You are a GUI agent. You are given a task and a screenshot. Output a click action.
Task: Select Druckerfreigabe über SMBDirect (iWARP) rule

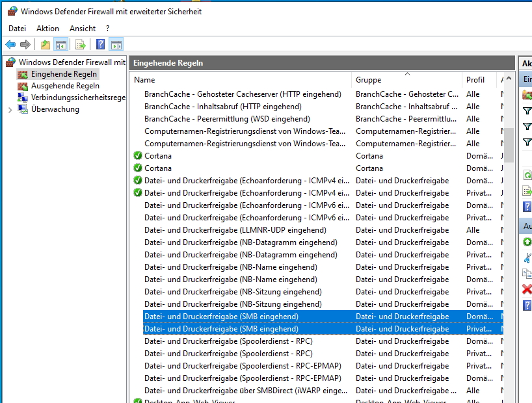pos(246,391)
